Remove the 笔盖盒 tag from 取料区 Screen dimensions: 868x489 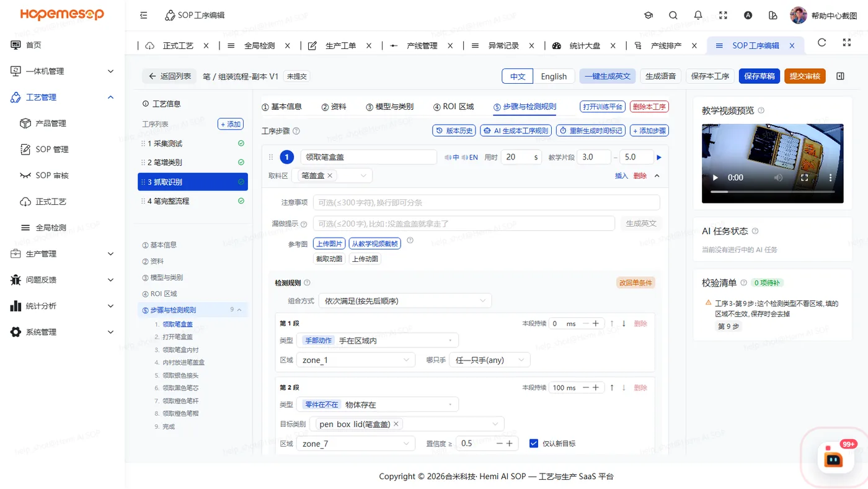point(330,176)
